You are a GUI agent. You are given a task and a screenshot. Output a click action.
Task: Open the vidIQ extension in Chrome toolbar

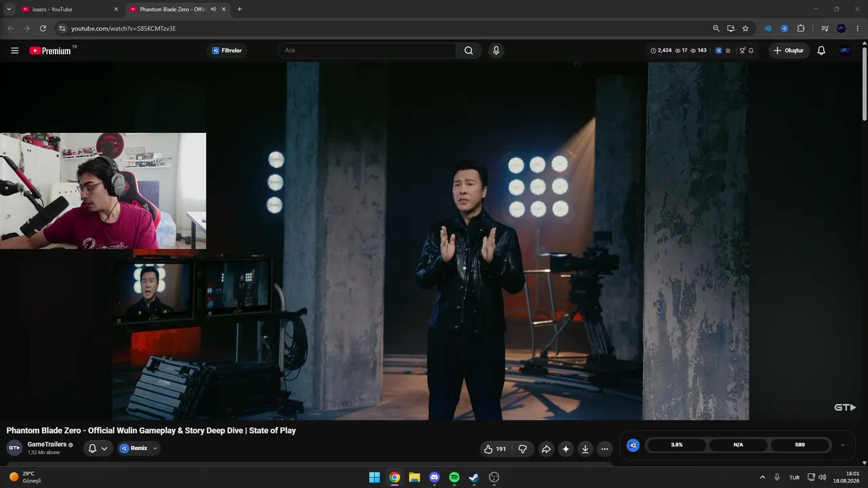coord(784,28)
